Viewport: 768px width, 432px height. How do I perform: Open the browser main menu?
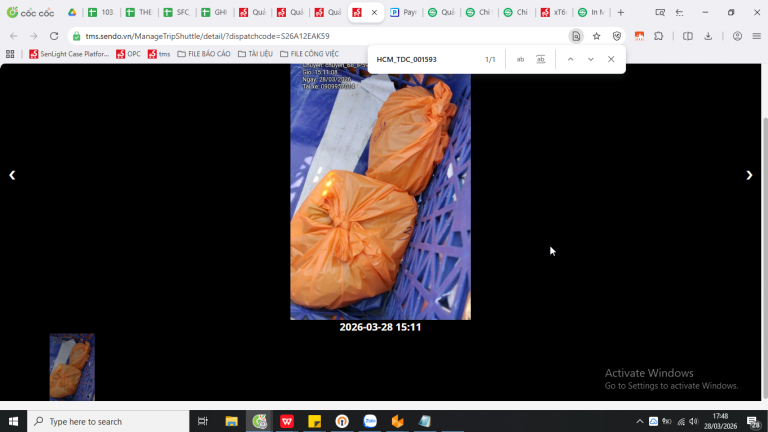click(757, 36)
